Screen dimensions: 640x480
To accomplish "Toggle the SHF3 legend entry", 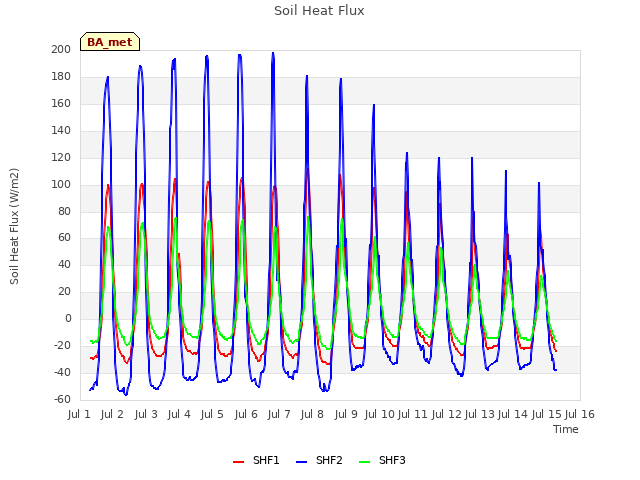I will [382, 460].
